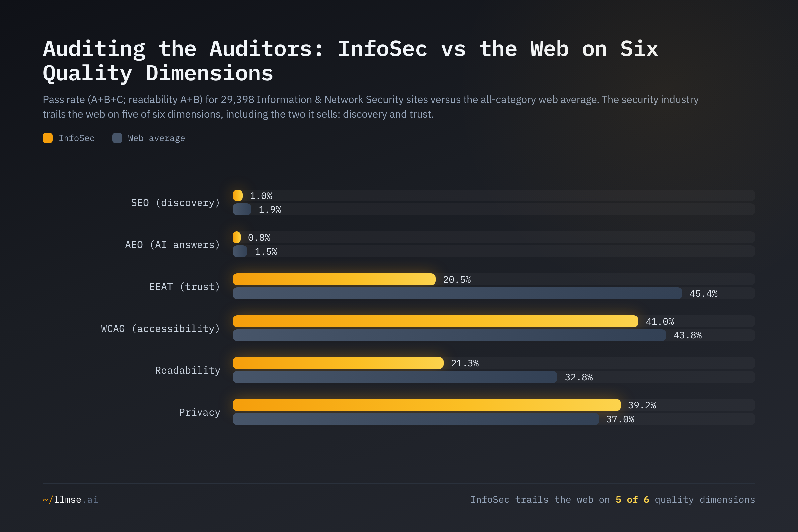Viewport: 798px width, 532px height.
Task: Click the gray Web average legend swatch
Action: (x=117, y=138)
